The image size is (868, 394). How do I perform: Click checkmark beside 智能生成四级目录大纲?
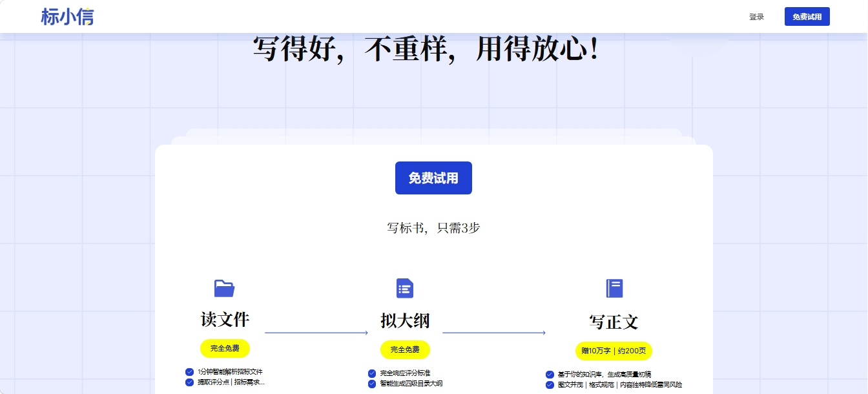coord(372,384)
